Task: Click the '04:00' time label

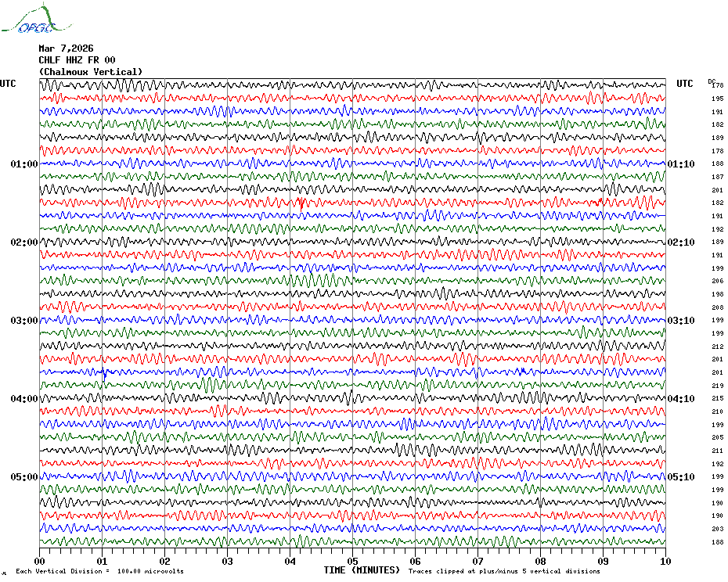Action: pos(24,399)
